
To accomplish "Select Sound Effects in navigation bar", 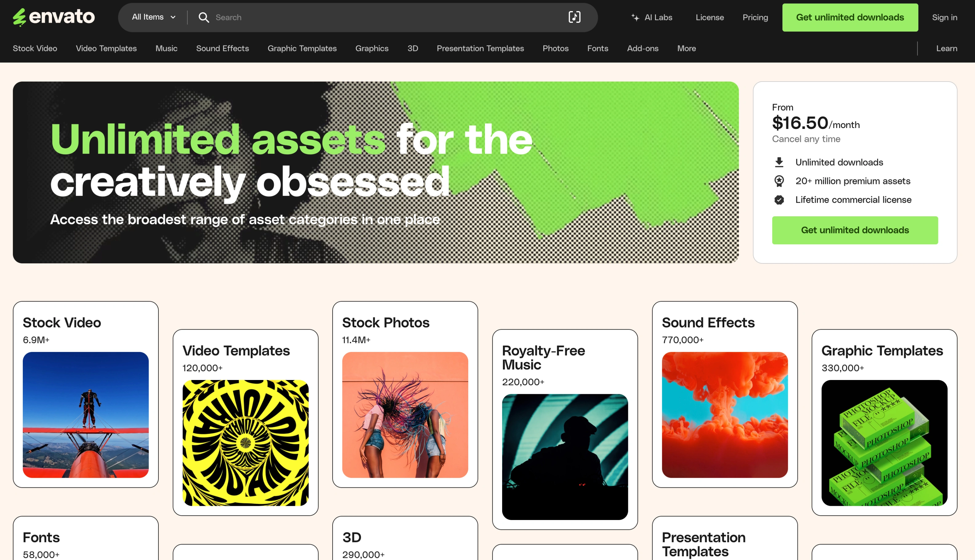I will coord(223,49).
